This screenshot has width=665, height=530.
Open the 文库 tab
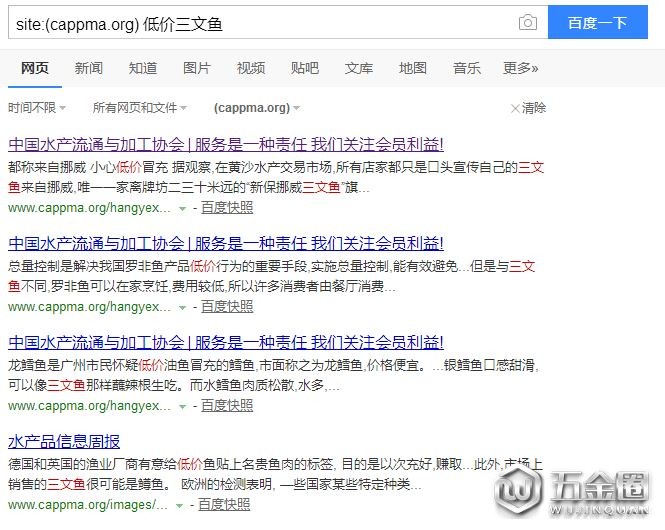click(359, 68)
